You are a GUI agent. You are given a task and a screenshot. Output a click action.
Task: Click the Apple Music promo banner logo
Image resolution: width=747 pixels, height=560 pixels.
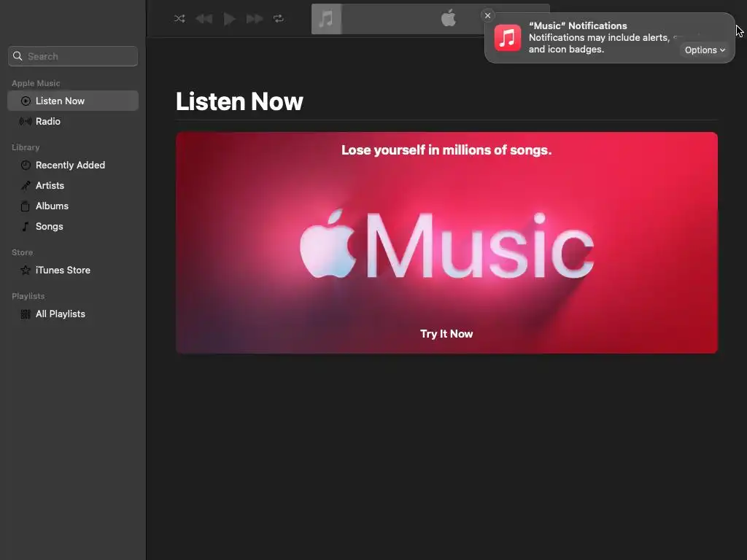pyautogui.click(x=447, y=245)
